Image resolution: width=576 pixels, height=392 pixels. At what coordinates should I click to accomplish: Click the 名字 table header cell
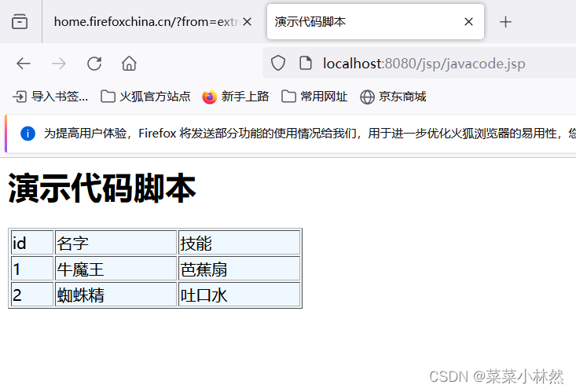pos(116,243)
